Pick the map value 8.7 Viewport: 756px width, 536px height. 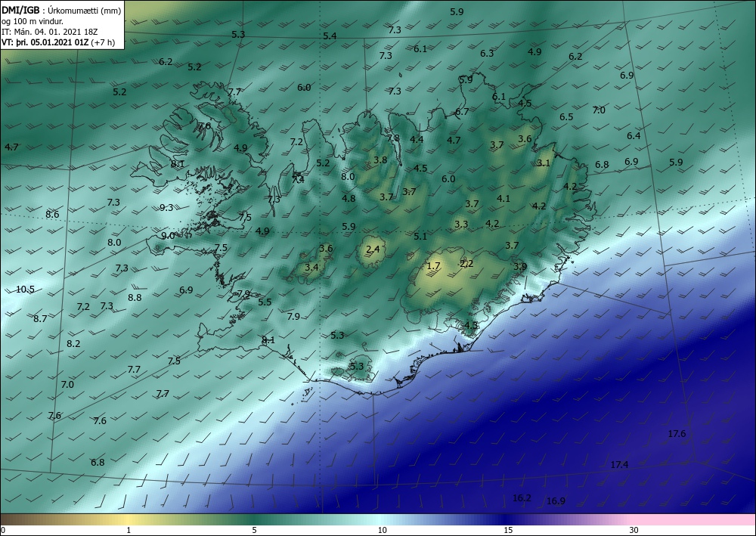click(41, 318)
